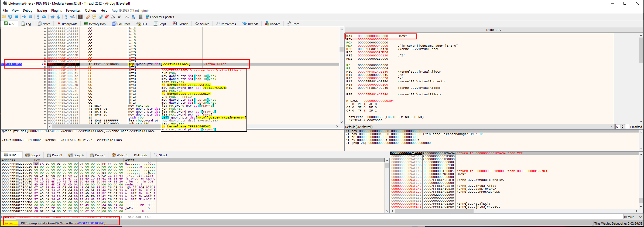Select the Watch 1 tab
Viewport: 644px width, 227px height.
pyautogui.click(x=120, y=155)
